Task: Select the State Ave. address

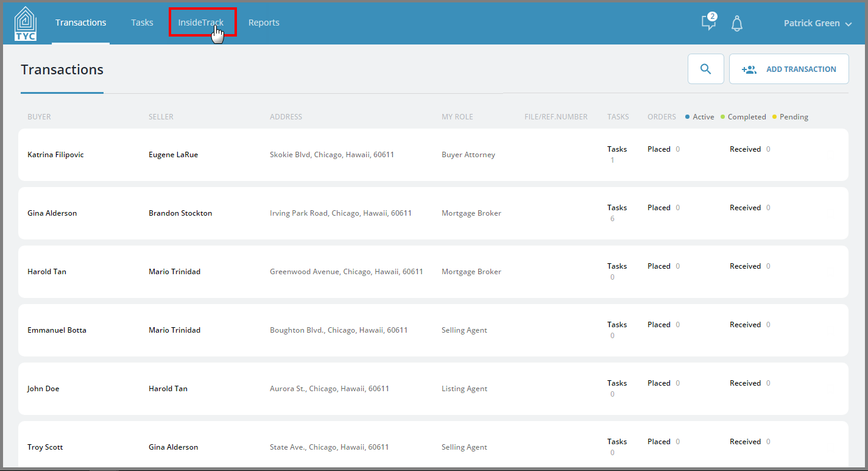Action: 329,447
